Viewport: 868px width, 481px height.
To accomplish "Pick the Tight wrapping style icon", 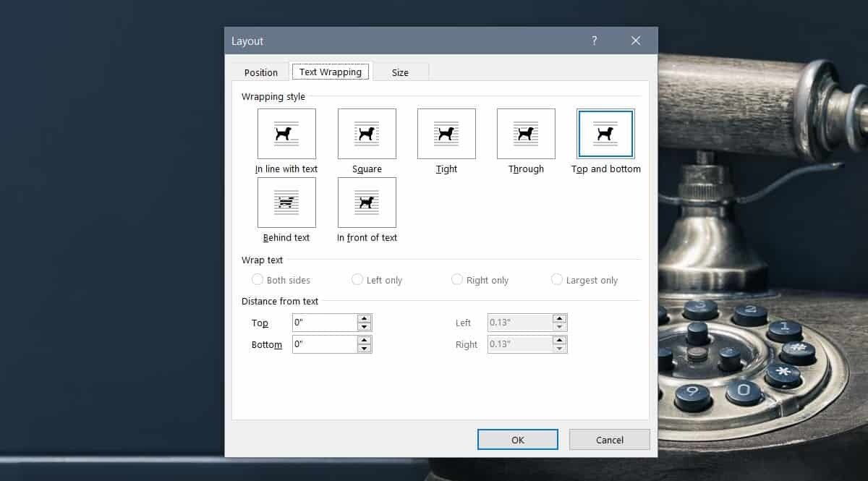I will tap(446, 134).
